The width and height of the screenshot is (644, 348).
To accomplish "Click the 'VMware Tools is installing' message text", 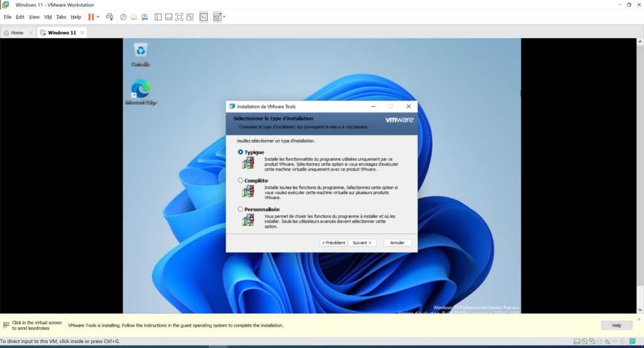I will click(176, 325).
